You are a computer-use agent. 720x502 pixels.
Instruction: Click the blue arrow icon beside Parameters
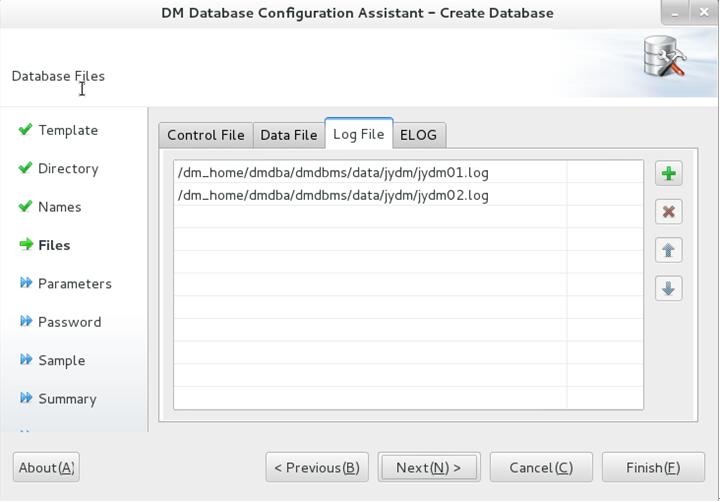click(26, 282)
